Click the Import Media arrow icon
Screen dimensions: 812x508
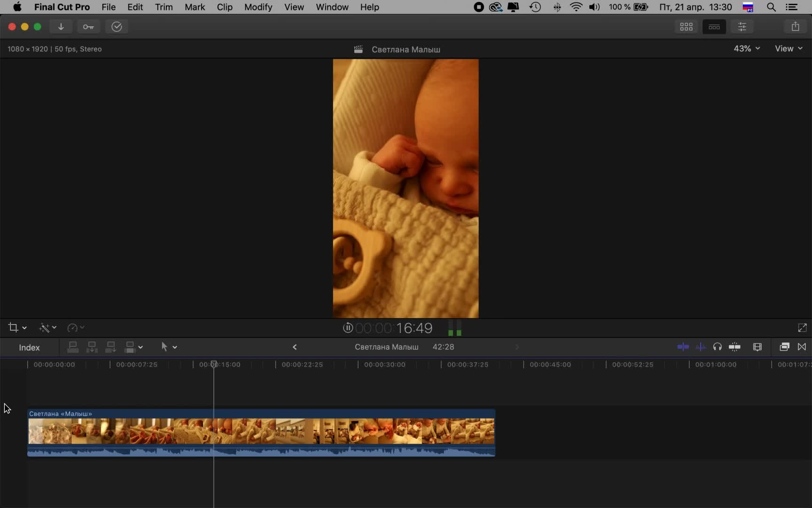(61, 27)
